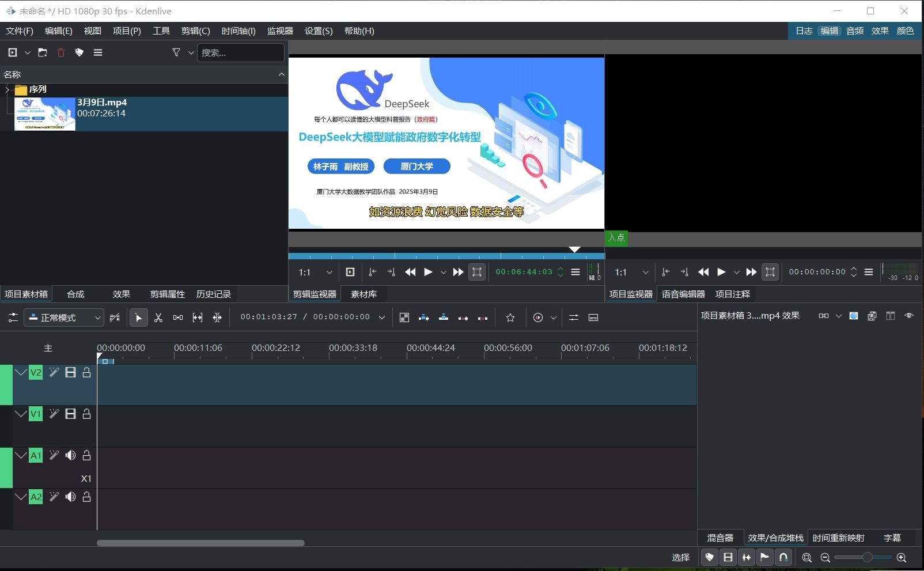Viewport: 924px width, 571px height.
Task: Click the bin filter funnel icon
Action: pyautogui.click(x=176, y=52)
